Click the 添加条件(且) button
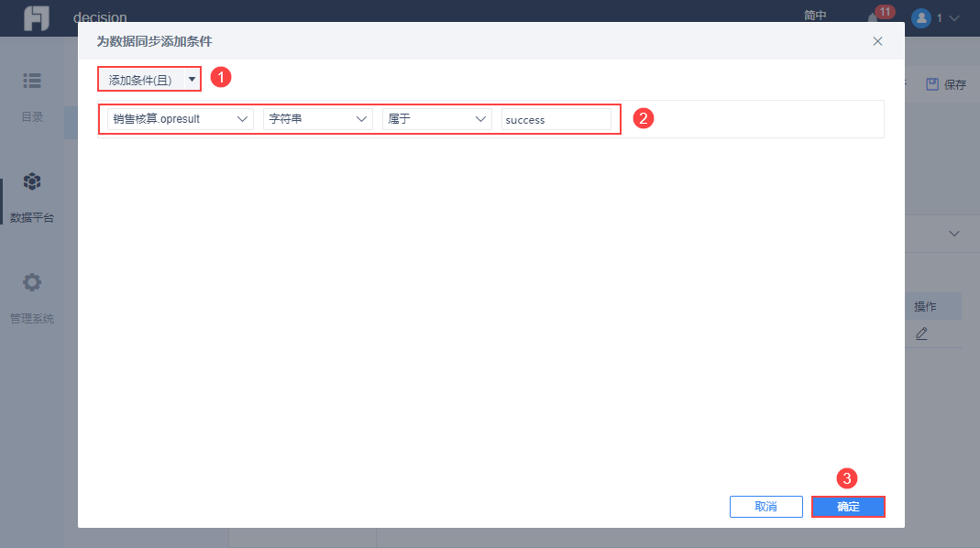This screenshot has height=548, width=980. 142,80
